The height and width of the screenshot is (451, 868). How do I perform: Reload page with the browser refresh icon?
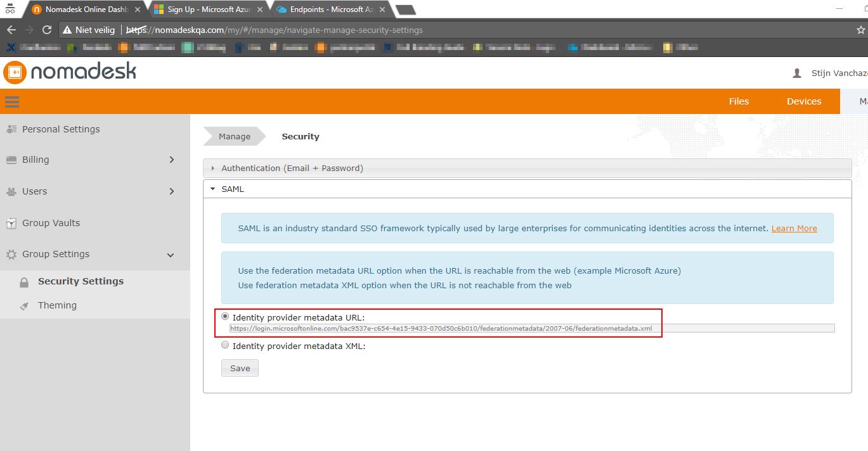(x=47, y=30)
